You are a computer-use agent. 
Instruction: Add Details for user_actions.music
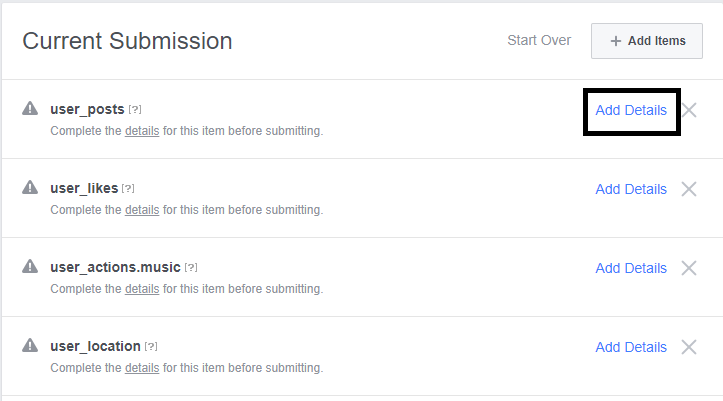(x=631, y=268)
